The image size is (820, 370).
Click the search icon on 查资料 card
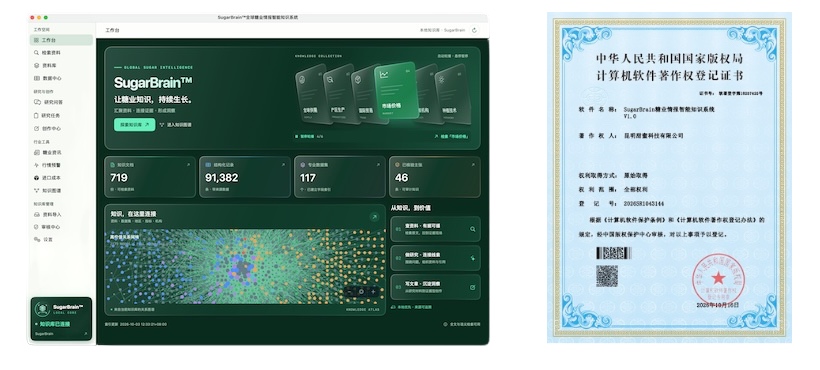click(x=473, y=229)
